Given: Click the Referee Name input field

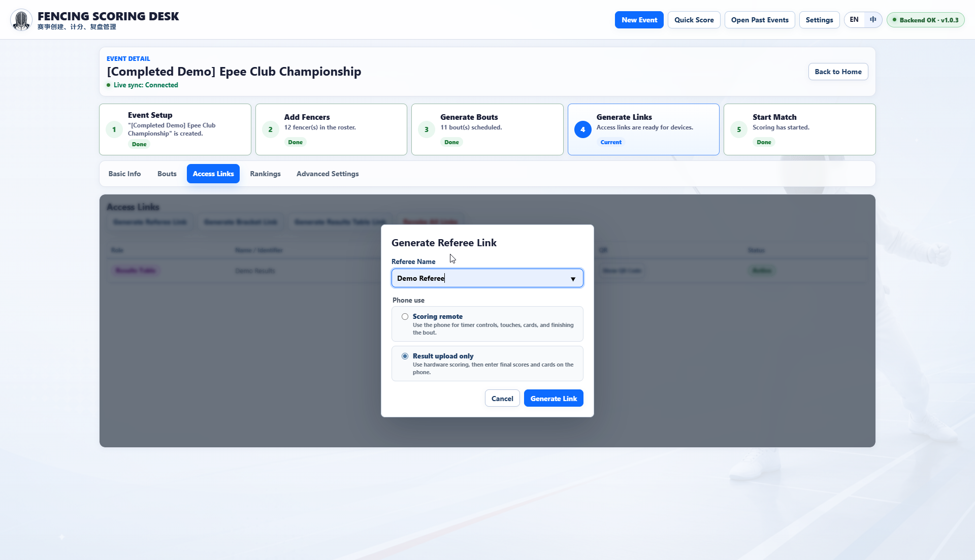Looking at the screenshot, I should tap(487, 278).
